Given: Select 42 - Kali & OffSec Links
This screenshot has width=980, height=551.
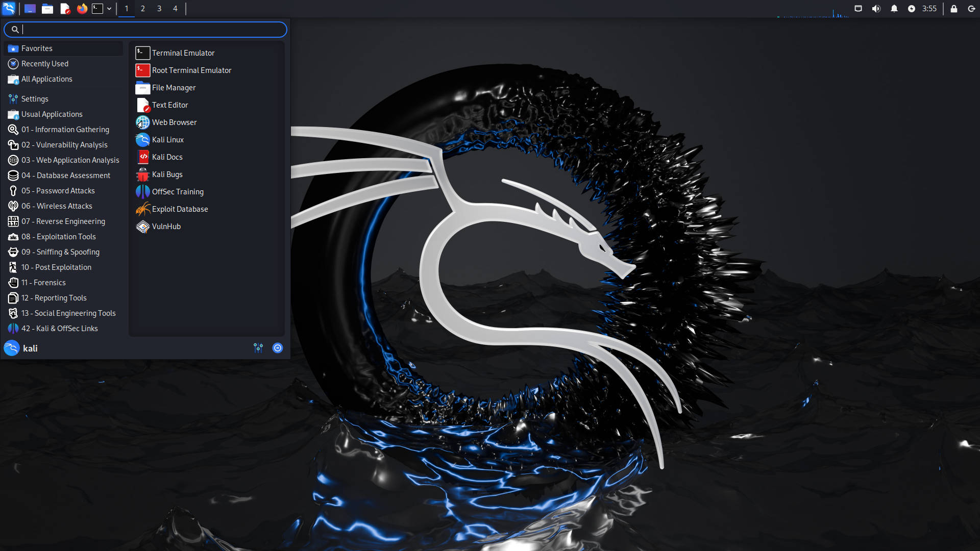Looking at the screenshot, I should coord(59,328).
